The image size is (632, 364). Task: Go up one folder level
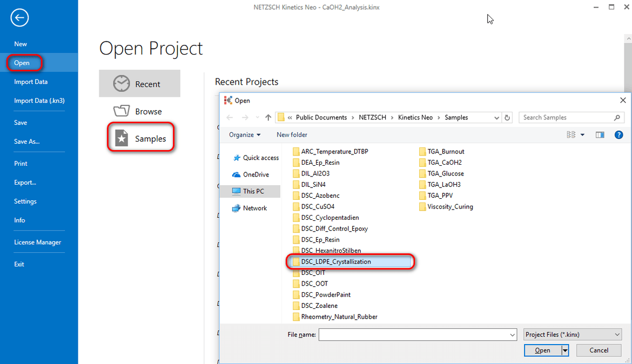pos(268,117)
